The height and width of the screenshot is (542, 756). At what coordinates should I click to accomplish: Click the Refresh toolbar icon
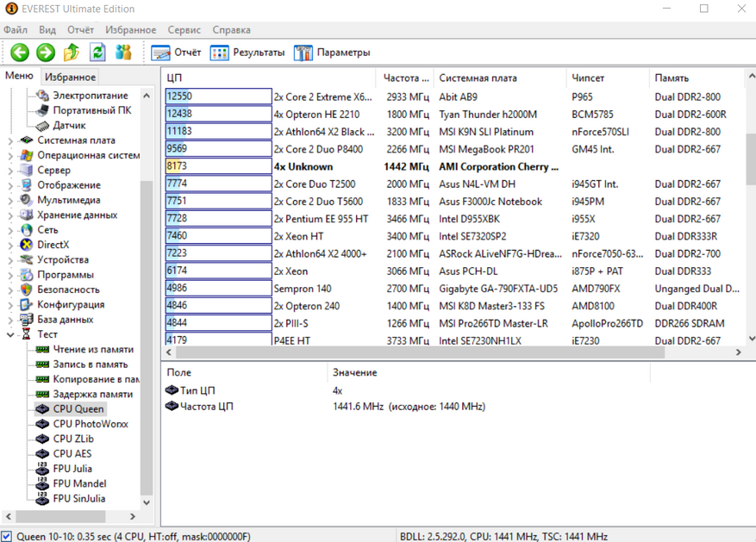(97, 53)
